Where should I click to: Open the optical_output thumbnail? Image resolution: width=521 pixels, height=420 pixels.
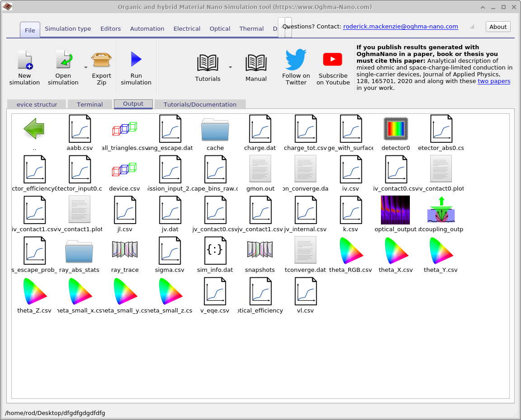(395, 210)
